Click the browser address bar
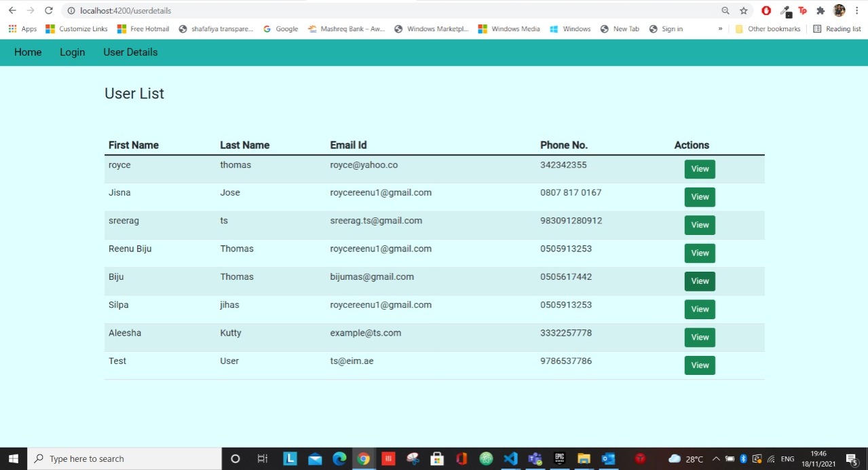Viewport: 868px width, 470px height. click(271, 11)
